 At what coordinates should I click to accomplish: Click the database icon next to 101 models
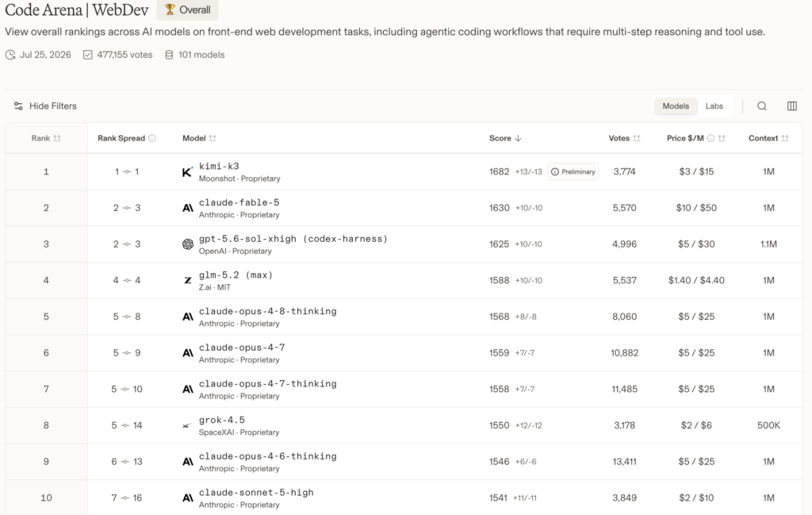pos(169,55)
